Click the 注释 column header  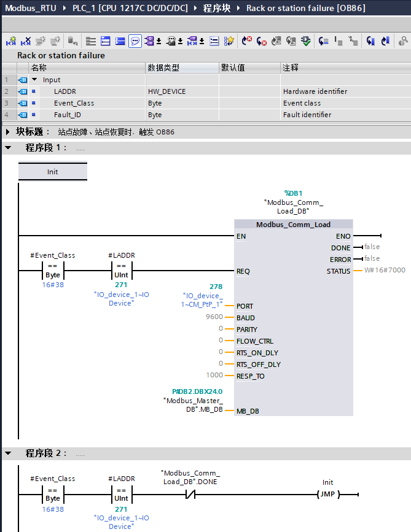click(x=346, y=67)
